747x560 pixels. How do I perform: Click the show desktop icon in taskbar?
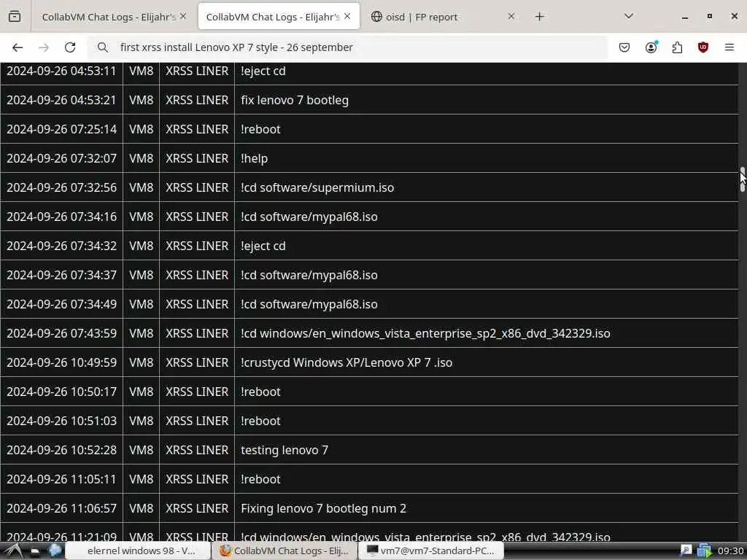pos(35,551)
